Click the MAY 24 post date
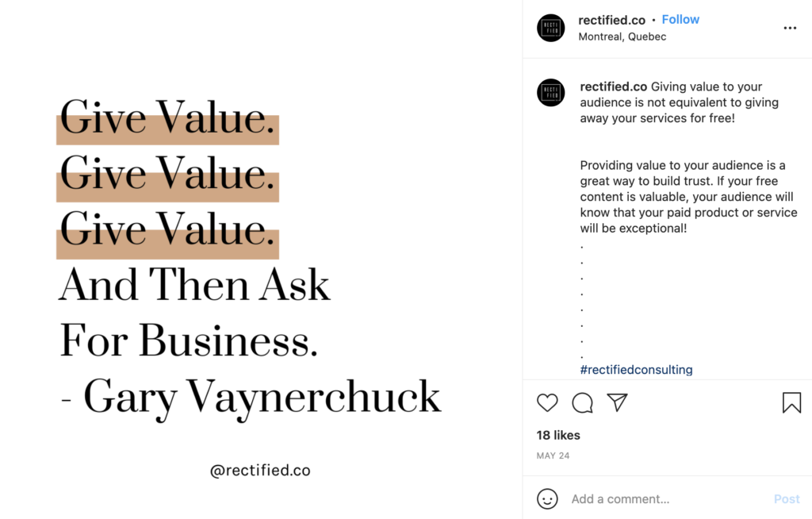The height and width of the screenshot is (519, 812). click(553, 456)
